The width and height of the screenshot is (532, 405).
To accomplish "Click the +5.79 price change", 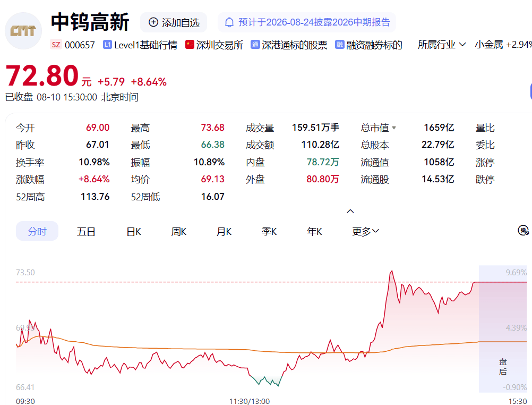I will pyautogui.click(x=111, y=82).
